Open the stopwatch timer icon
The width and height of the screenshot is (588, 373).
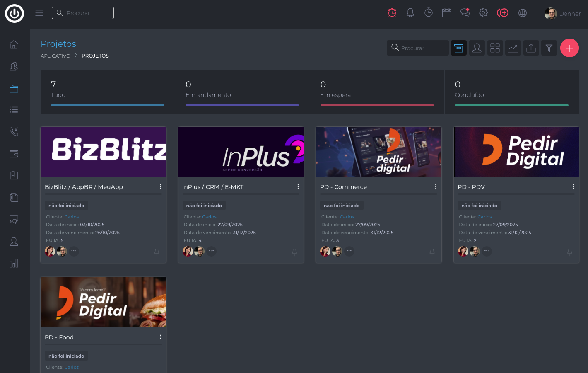tap(429, 13)
